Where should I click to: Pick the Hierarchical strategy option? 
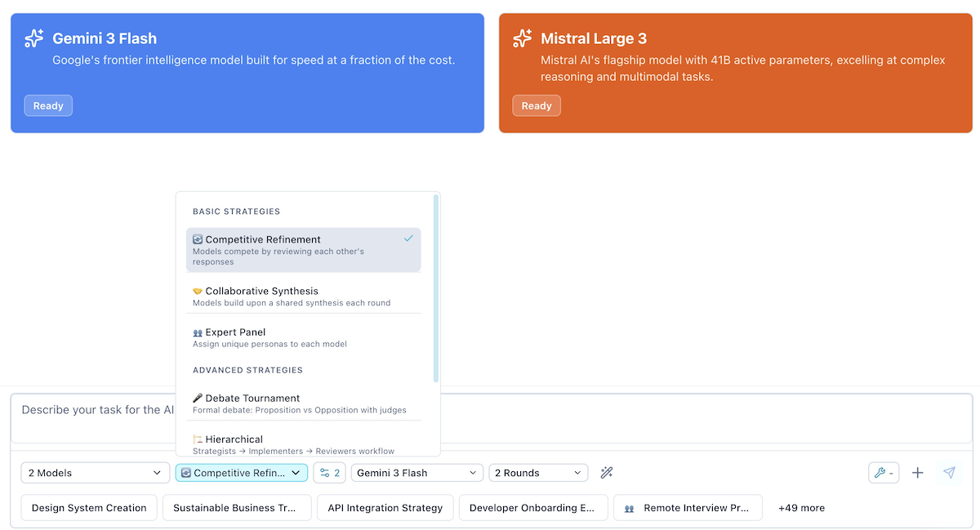pos(304,443)
